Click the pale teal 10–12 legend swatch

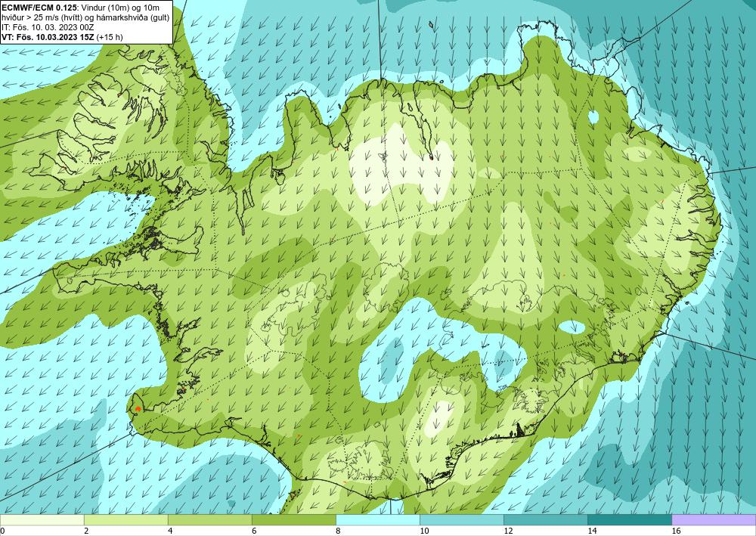point(462,520)
